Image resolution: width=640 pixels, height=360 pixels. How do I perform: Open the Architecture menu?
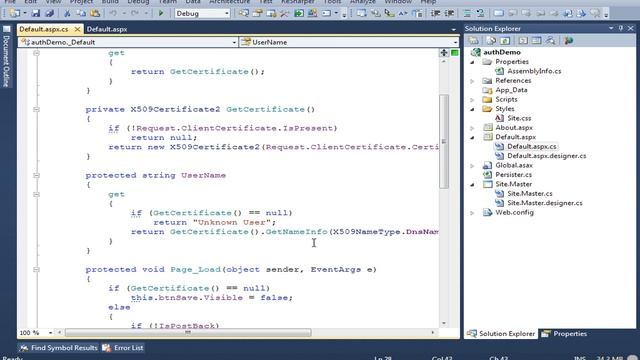[229, 2]
